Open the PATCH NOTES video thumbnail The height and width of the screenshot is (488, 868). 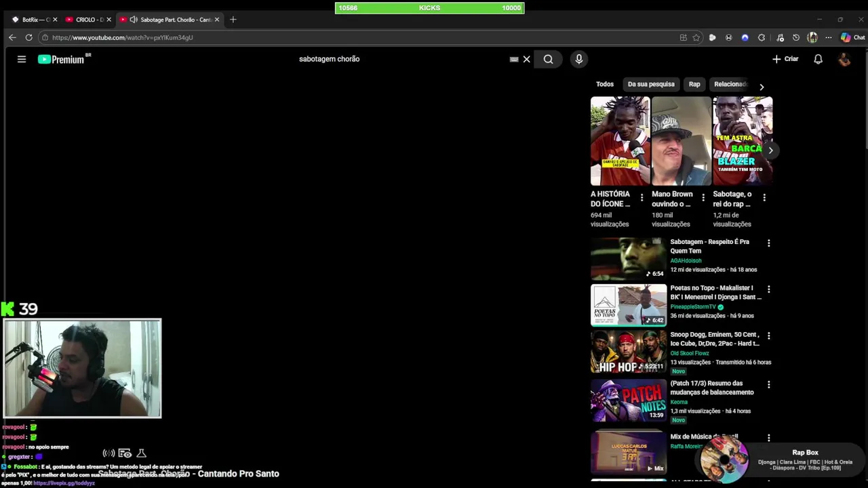click(x=629, y=401)
